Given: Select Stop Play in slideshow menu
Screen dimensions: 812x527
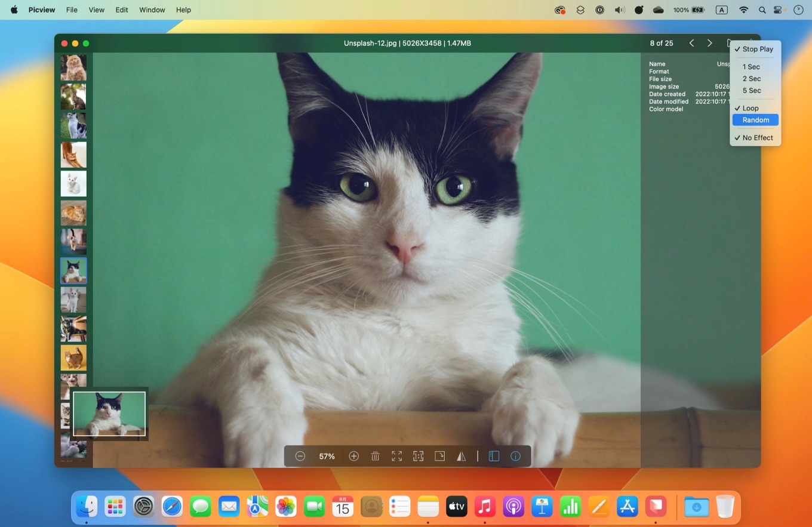Looking at the screenshot, I should coord(755,49).
